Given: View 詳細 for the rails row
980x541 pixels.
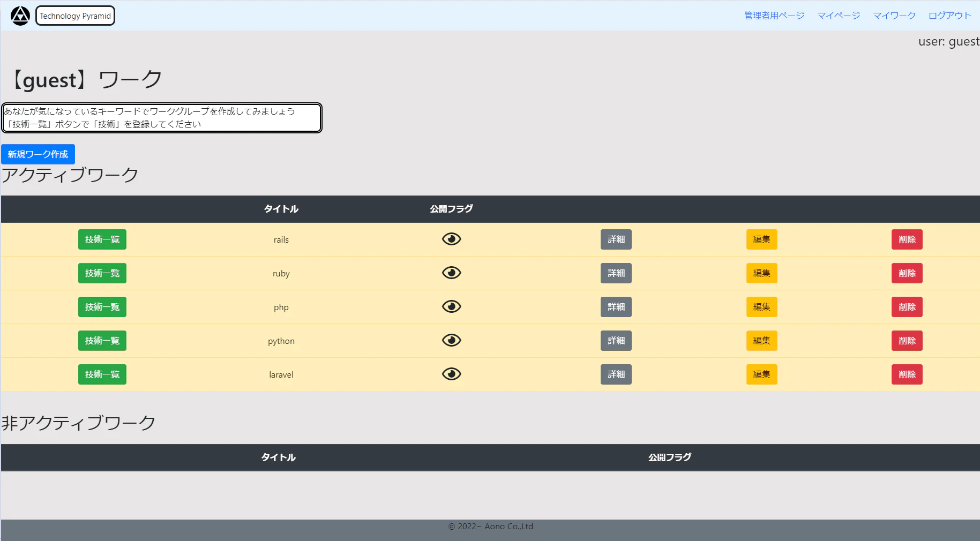Looking at the screenshot, I should coord(616,239).
